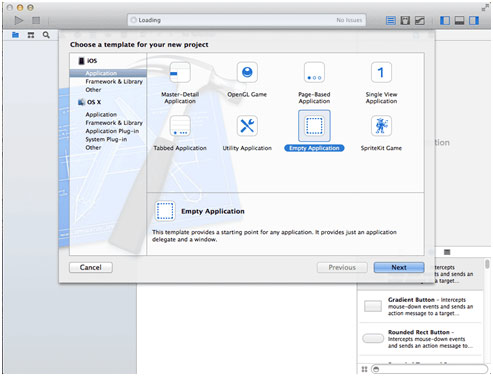Open the Project navigator folder icon
Screen dimensions: 493x376
15,35
